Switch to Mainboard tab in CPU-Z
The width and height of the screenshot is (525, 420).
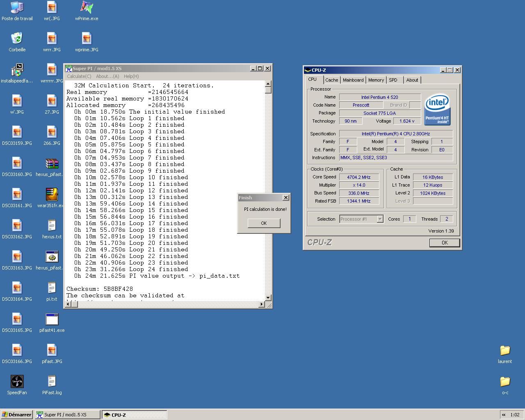coord(353,80)
